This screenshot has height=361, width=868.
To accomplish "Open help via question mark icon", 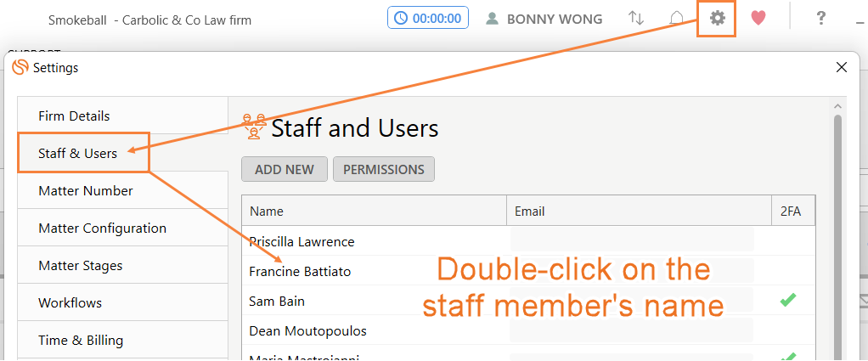I will [x=821, y=19].
